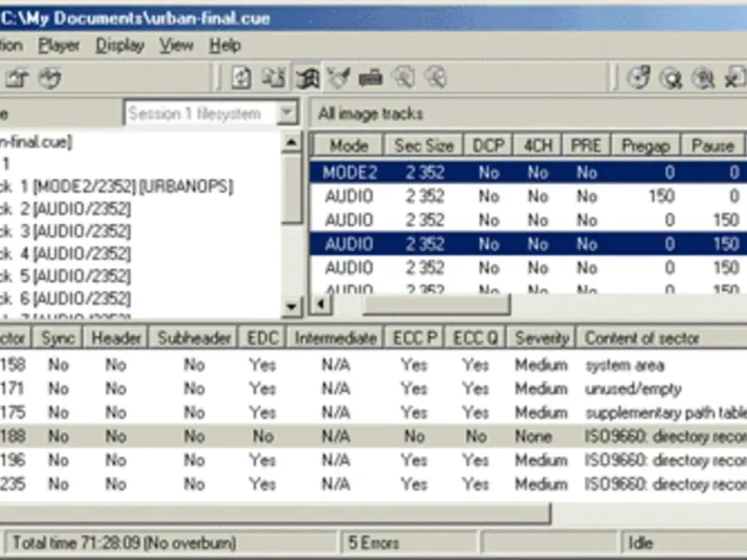The image size is (747, 560).
Task: Click the Idle status bar field
Action: [x=684, y=543]
